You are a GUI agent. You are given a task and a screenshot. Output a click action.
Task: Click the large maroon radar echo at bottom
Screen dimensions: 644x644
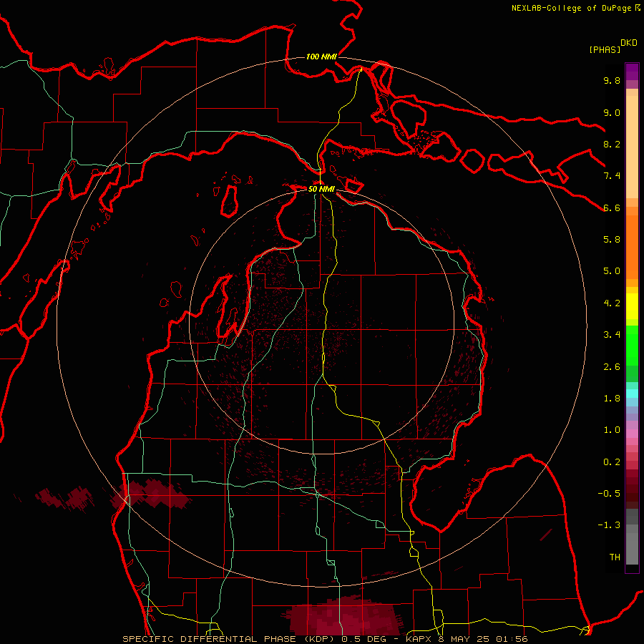[342, 617]
